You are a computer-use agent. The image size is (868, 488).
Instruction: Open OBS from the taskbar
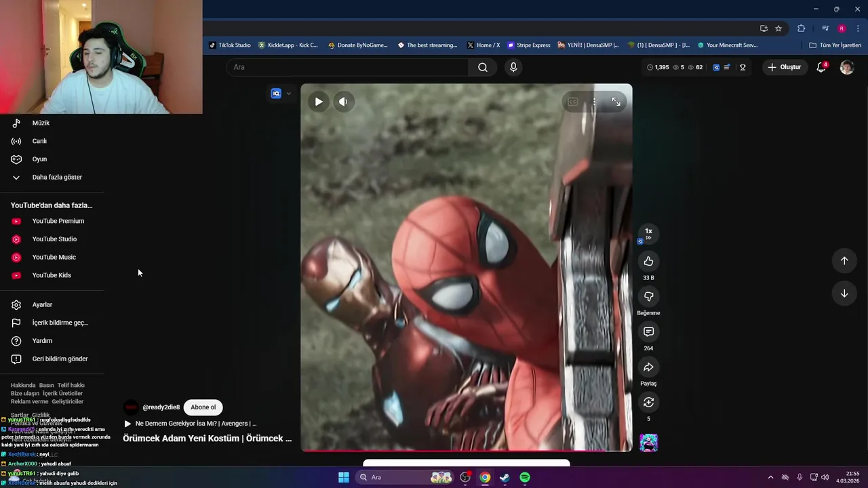click(x=465, y=477)
